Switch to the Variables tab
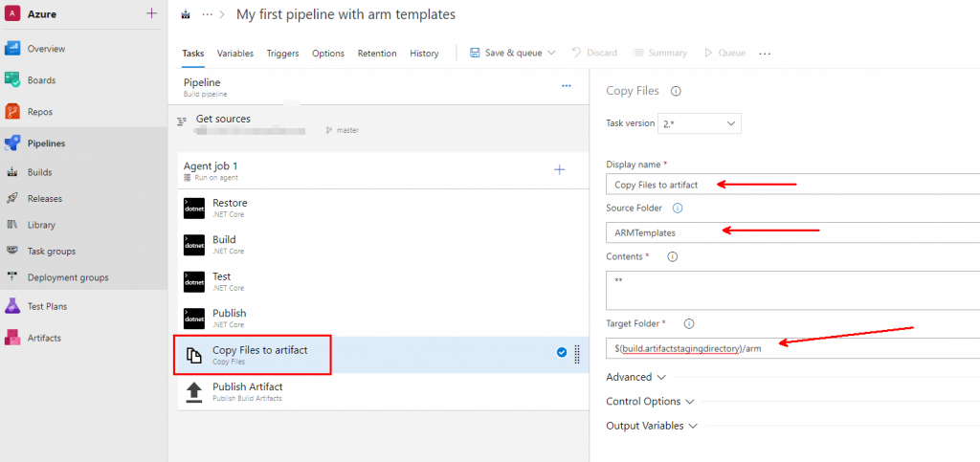Image resolution: width=980 pixels, height=462 pixels. [235, 53]
